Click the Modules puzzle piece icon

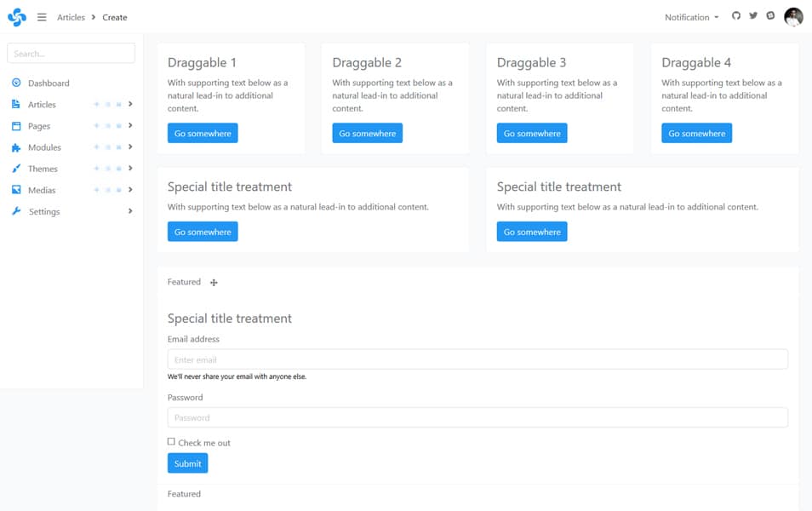pos(16,147)
